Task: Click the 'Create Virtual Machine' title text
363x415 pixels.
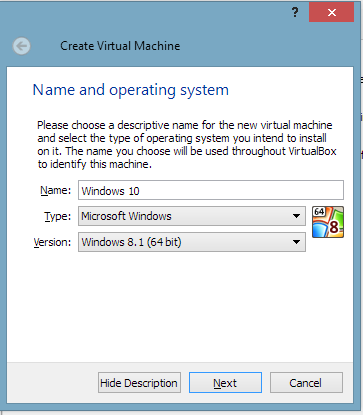Action: pos(120,46)
